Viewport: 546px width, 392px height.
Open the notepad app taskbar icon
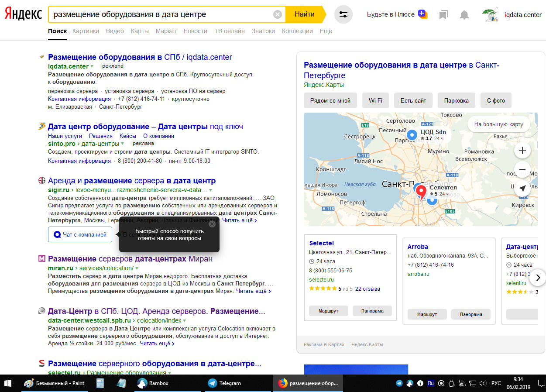(121, 383)
